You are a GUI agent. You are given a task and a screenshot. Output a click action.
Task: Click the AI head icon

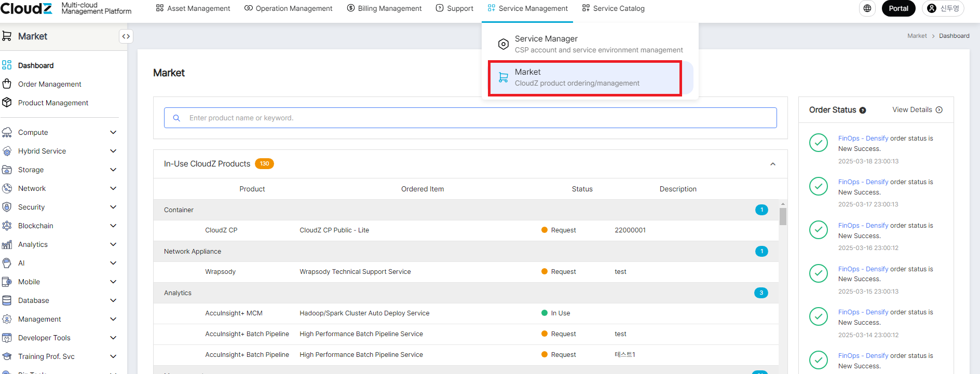coord(7,263)
